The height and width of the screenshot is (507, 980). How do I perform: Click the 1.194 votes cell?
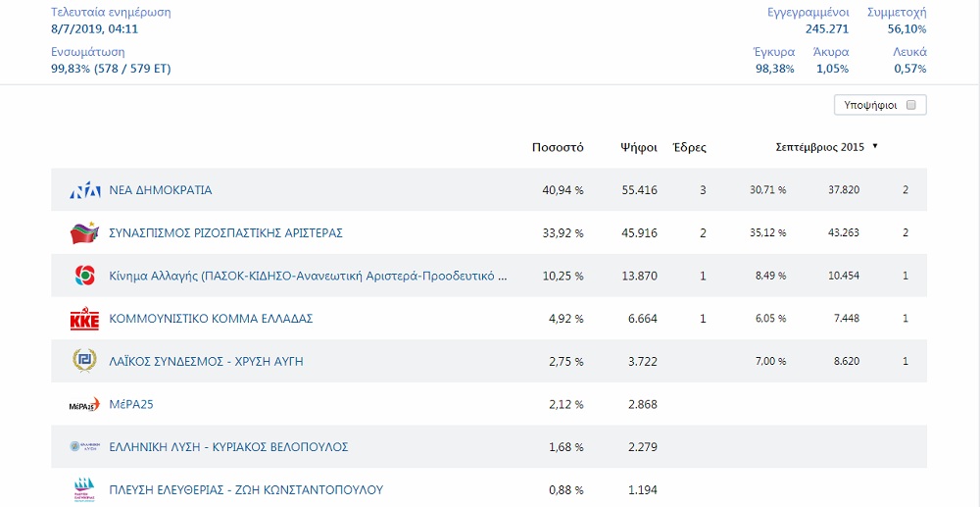click(x=643, y=490)
